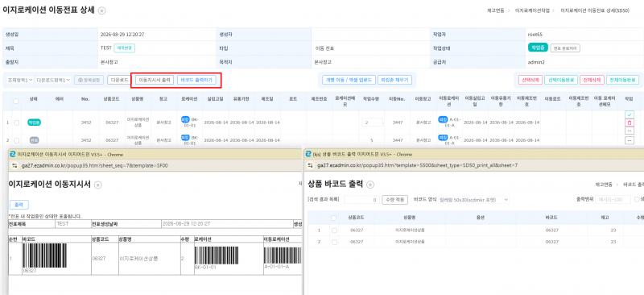Image resolution: width=644 pixels, height=295 pixels.
Task: Click the gray status badge in row 2
Action: tap(34, 140)
